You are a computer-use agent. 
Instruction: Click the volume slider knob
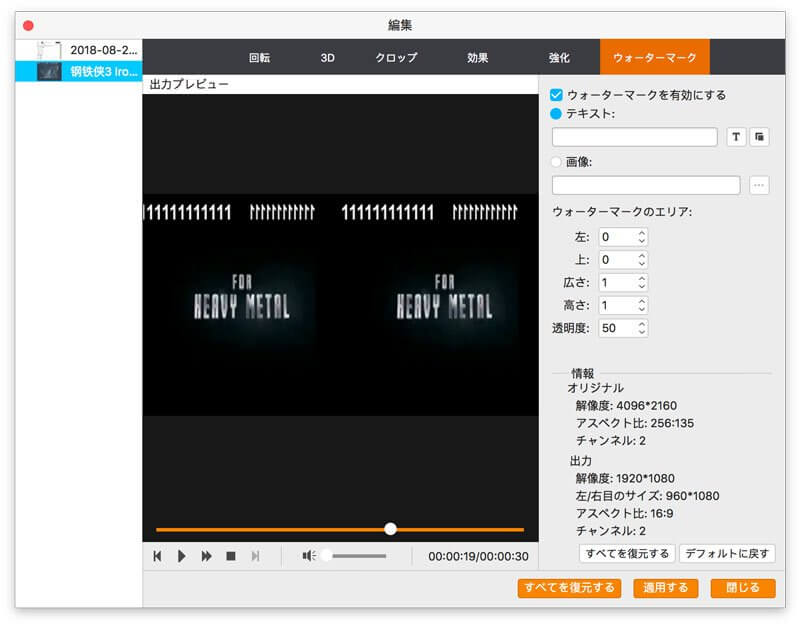(x=327, y=556)
